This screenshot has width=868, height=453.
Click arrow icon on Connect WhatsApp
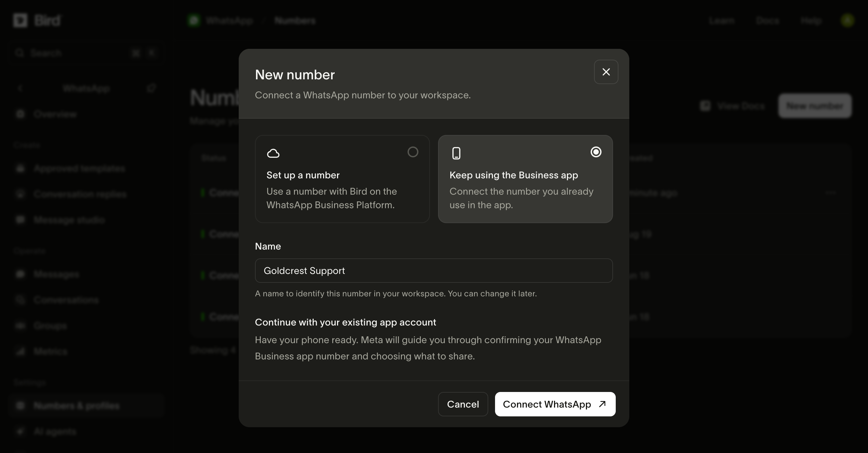coord(602,404)
